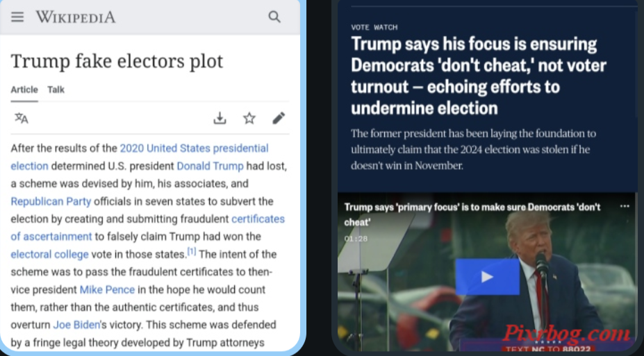Play the Trump rally video

pyautogui.click(x=487, y=276)
